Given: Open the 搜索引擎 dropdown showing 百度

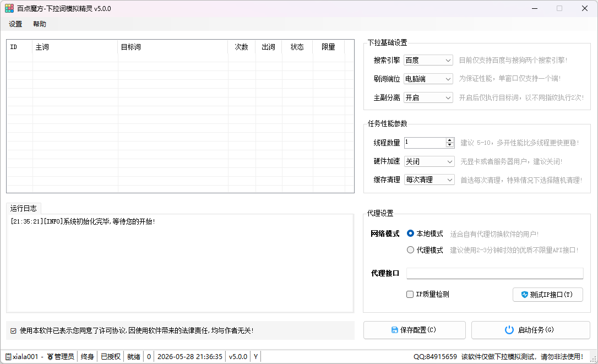Looking at the screenshot, I should [x=428, y=60].
